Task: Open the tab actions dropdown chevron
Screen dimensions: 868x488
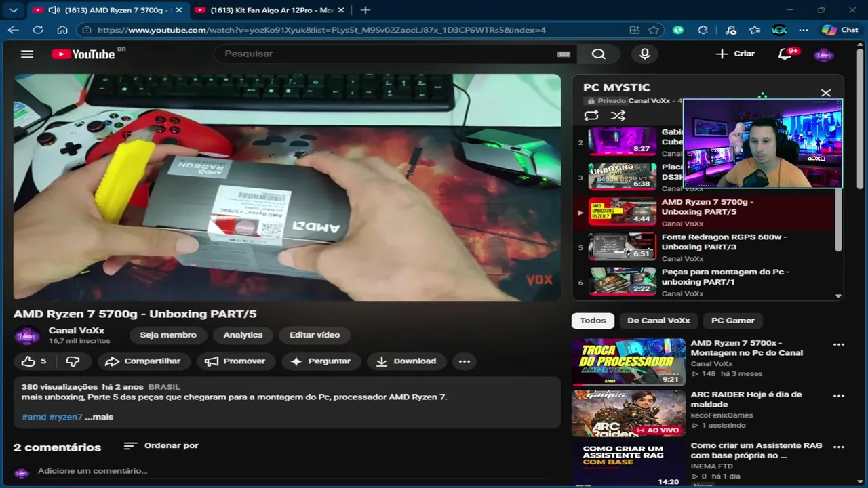Action: tap(14, 10)
